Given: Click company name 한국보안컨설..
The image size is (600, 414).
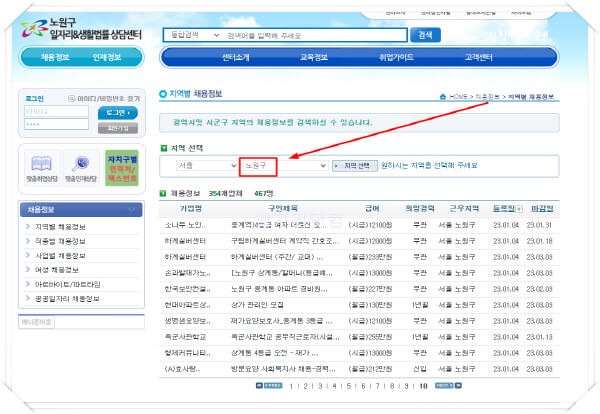Looking at the screenshot, I should pyautogui.click(x=188, y=289).
